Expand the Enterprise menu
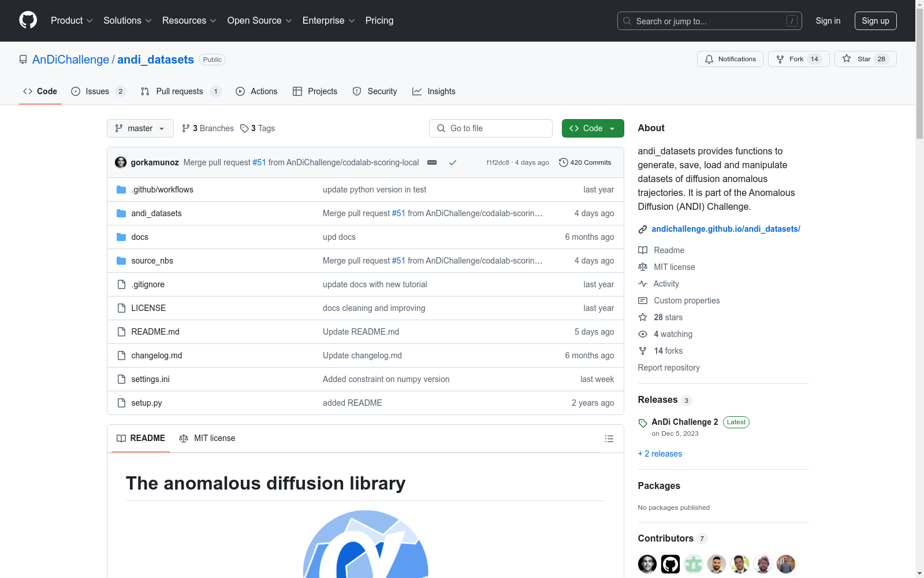This screenshot has height=578, width=924. point(329,20)
